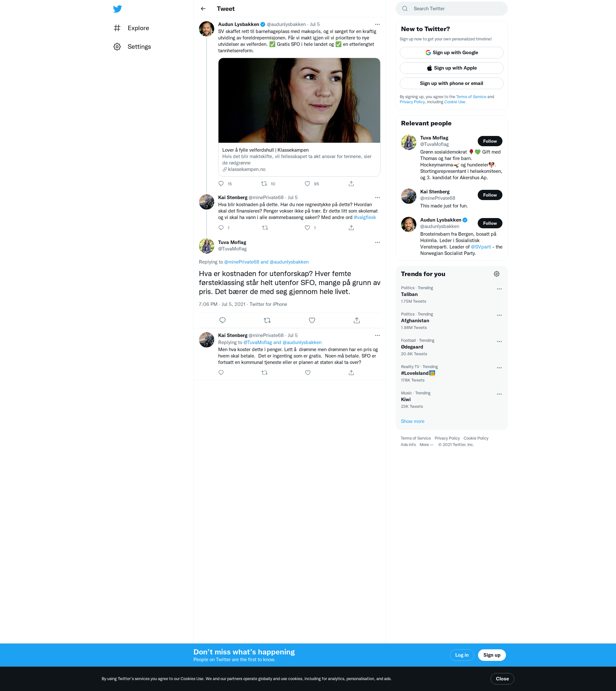This screenshot has height=691, width=616.
Task: Show more trends
Action: [413, 421]
